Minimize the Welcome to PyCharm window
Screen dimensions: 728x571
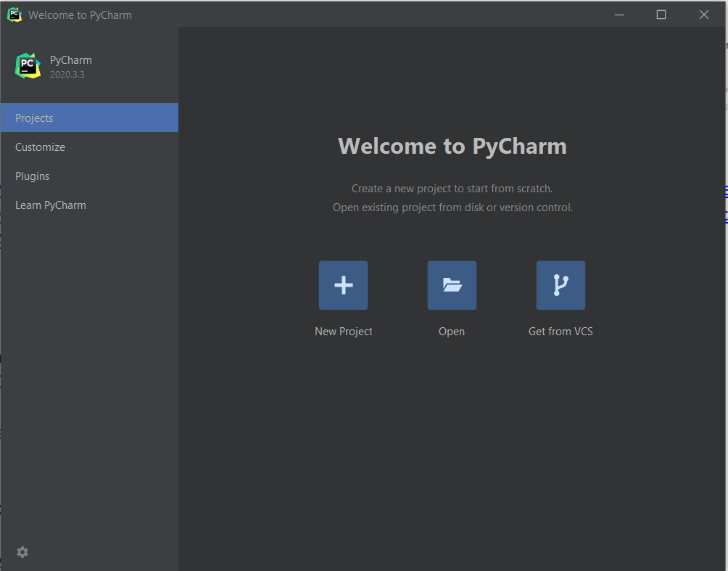click(x=619, y=15)
